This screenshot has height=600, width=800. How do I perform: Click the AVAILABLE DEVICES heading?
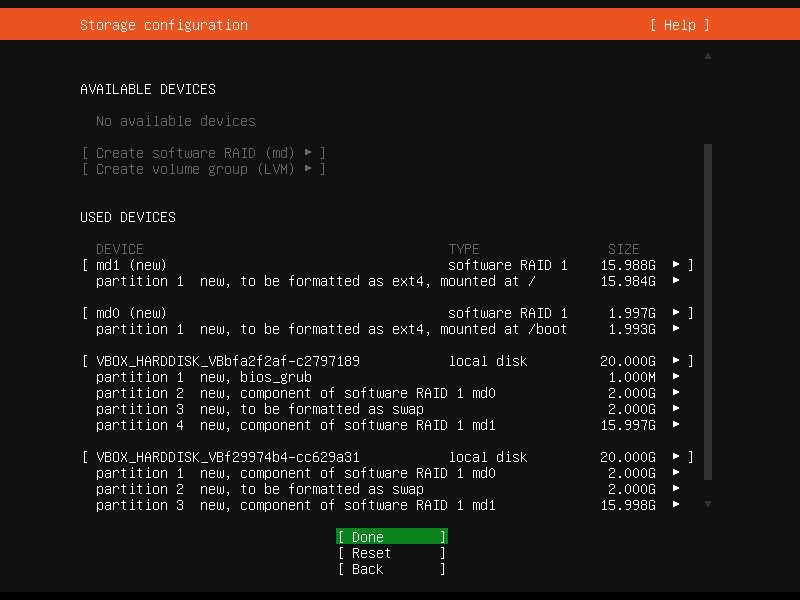click(148, 89)
